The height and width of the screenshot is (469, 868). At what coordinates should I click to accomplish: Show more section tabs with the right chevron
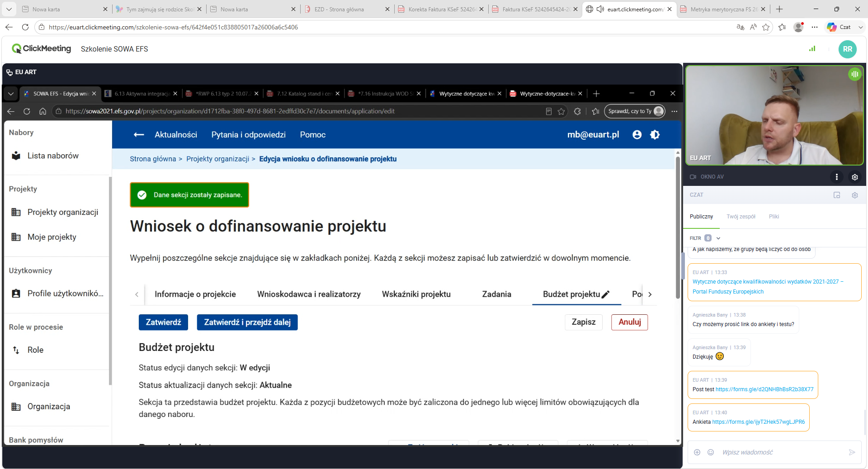tap(650, 294)
